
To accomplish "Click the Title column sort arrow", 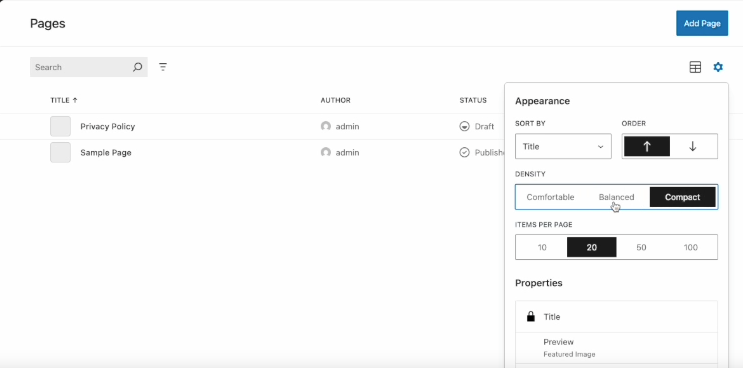I will pos(75,100).
